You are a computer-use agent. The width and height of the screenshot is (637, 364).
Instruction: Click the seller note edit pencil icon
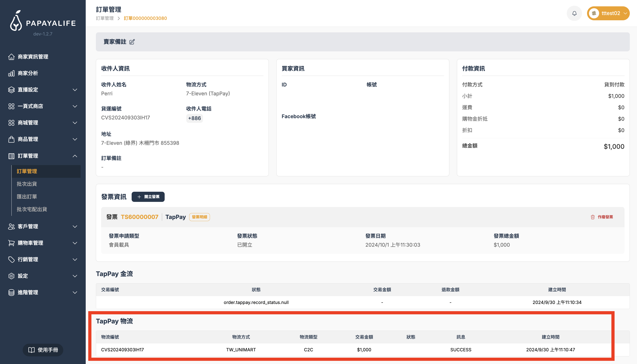pyautogui.click(x=132, y=42)
